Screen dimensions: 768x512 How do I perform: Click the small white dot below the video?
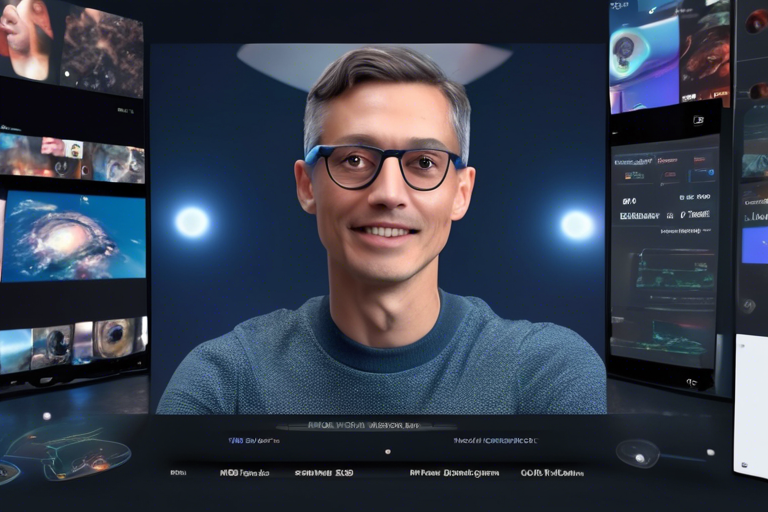[x=388, y=451]
